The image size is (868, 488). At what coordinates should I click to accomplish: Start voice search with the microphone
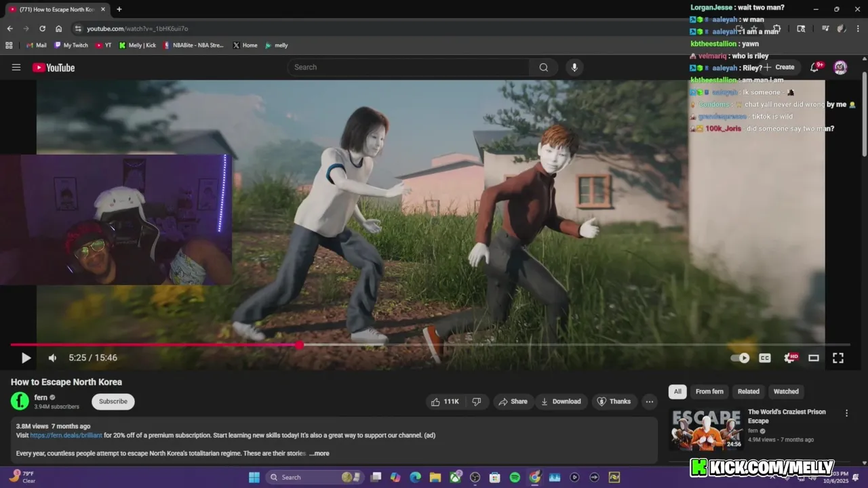[x=574, y=67]
